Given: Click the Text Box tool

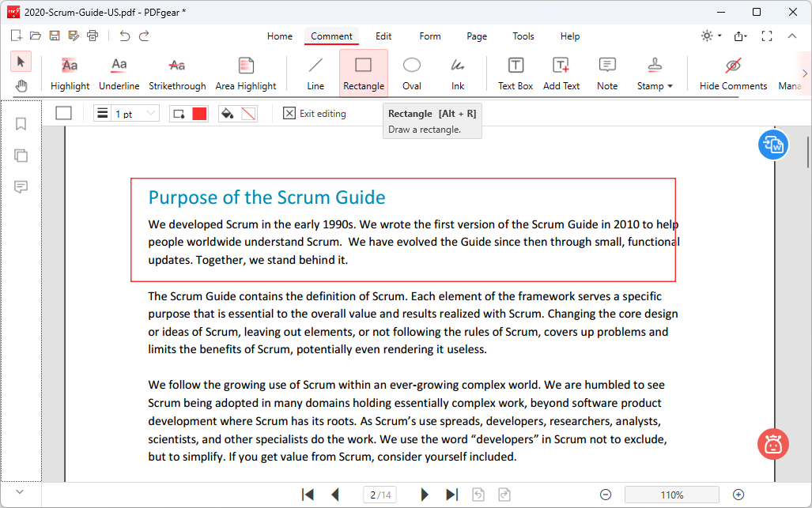Looking at the screenshot, I should coord(516,73).
